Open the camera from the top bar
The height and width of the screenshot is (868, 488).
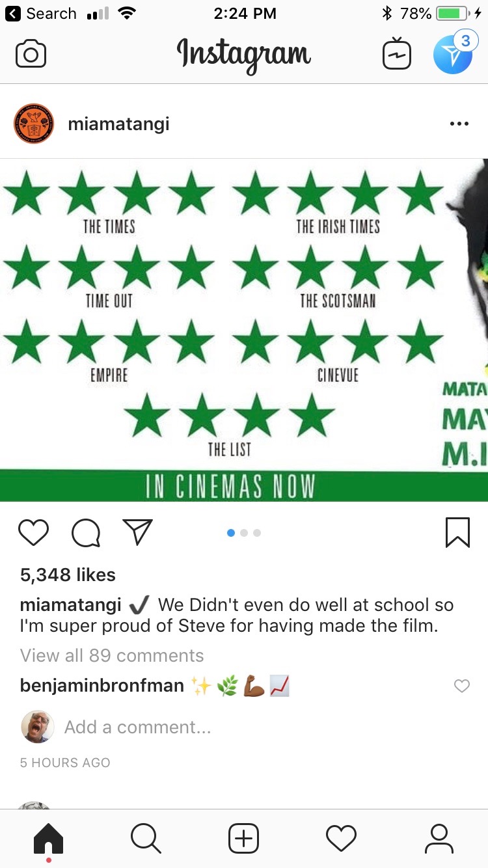tap(31, 55)
